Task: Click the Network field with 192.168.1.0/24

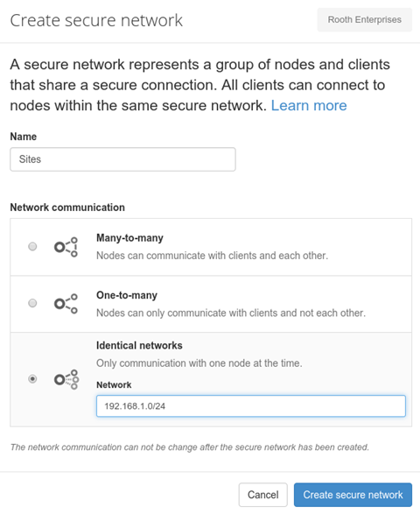Action: 251,406
